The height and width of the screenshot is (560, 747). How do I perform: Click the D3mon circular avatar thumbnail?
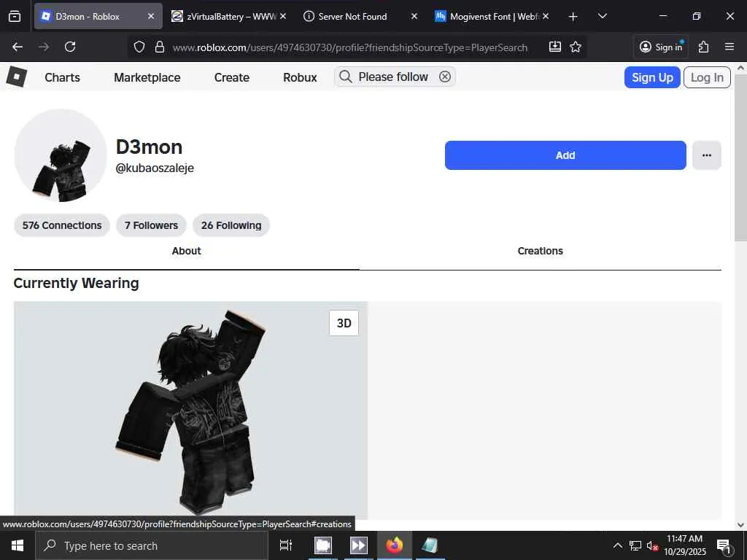[61, 155]
